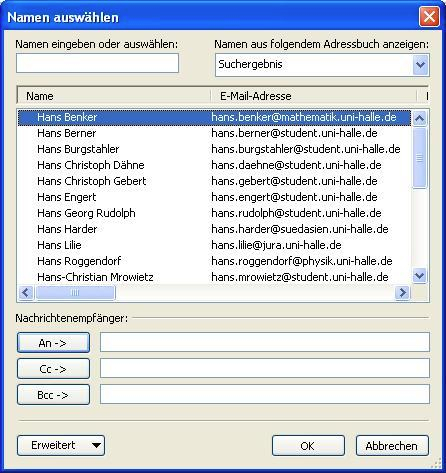Image resolution: width=446 pixels, height=473 pixels.
Task: Select Hans Lilie in the list
Action: [214, 245]
